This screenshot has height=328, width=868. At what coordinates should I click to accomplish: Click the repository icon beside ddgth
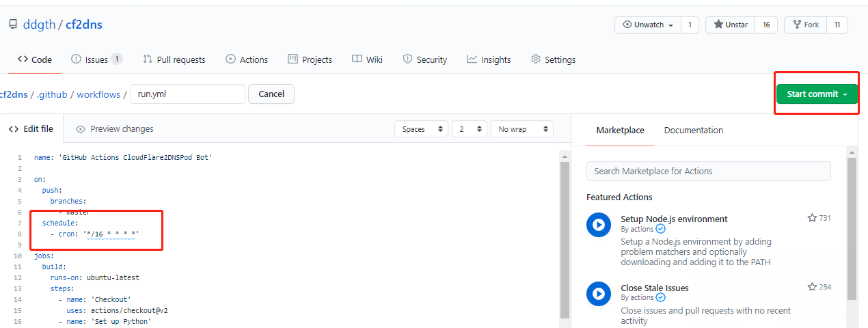pos(13,25)
